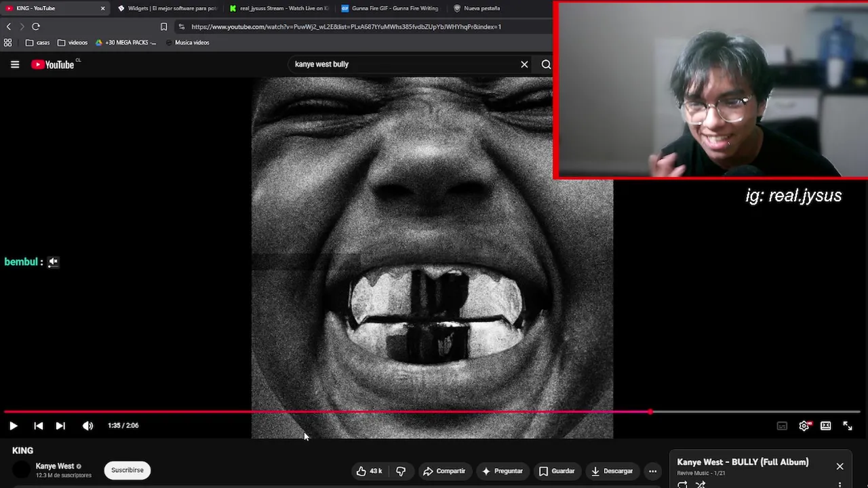
Task: Open the Kanye West channel name
Action: click(x=55, y=466)
